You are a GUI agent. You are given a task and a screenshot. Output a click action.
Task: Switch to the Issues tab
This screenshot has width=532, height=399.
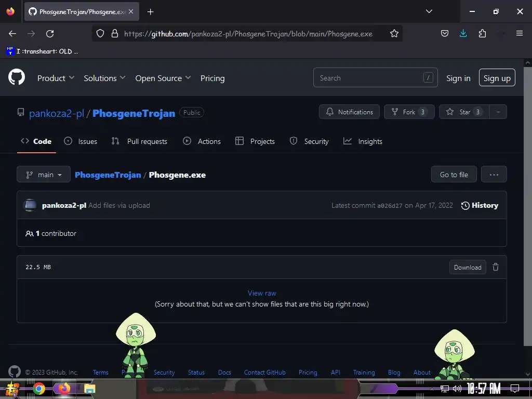(x=81, y=141)
